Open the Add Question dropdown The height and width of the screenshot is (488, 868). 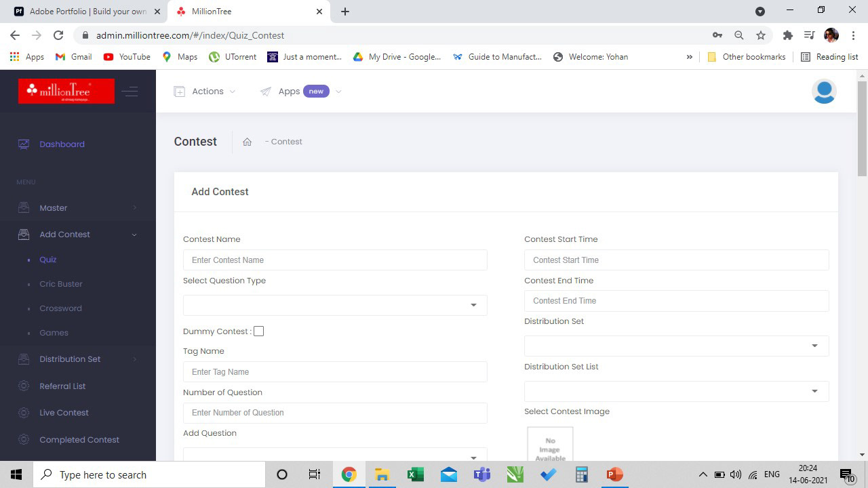click(x=335, y=455)
